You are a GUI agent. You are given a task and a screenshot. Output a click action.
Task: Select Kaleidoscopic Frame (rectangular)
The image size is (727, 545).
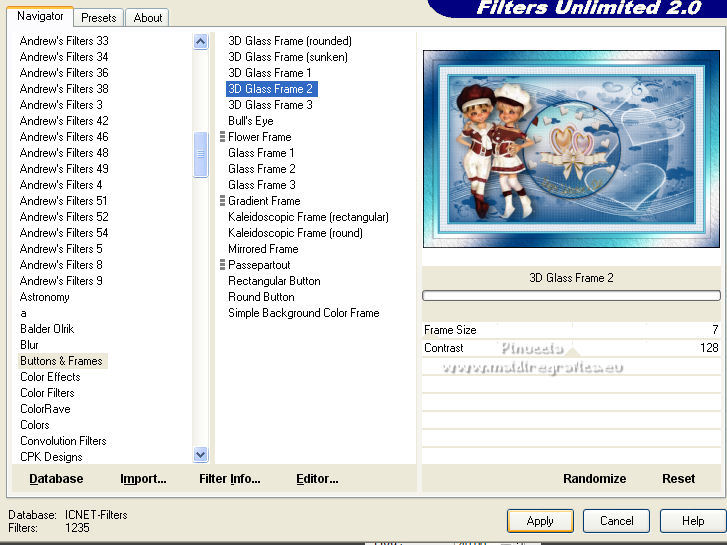click(308, 217)
